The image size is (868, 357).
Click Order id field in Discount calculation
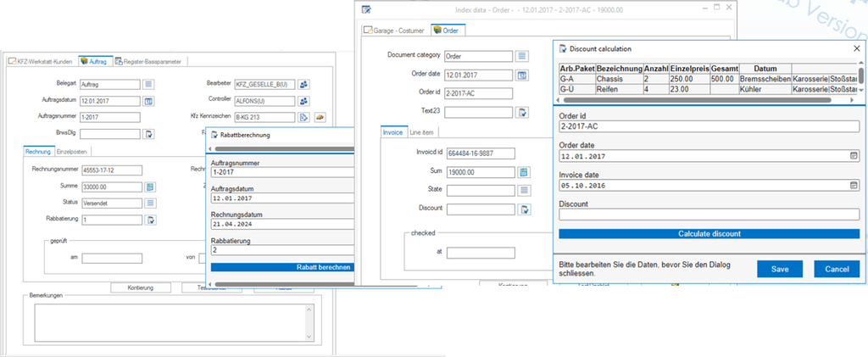(709, 126)
